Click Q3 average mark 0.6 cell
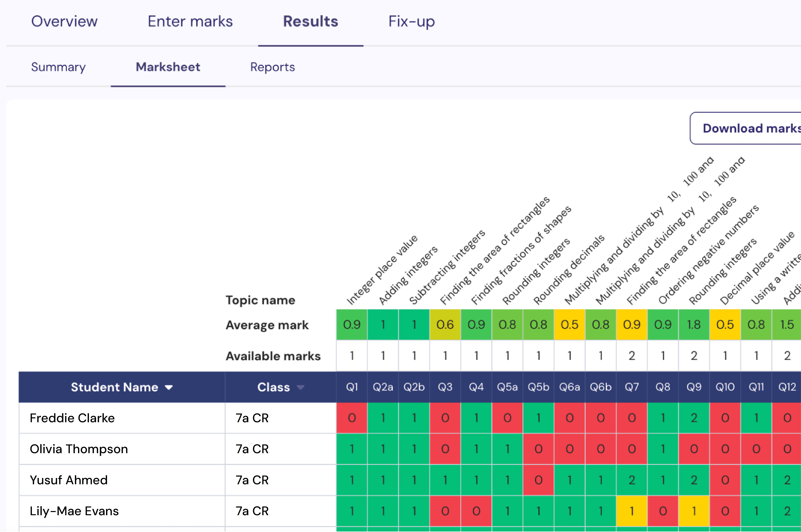The width and height of the screenshot is (801, 532). 445,325
